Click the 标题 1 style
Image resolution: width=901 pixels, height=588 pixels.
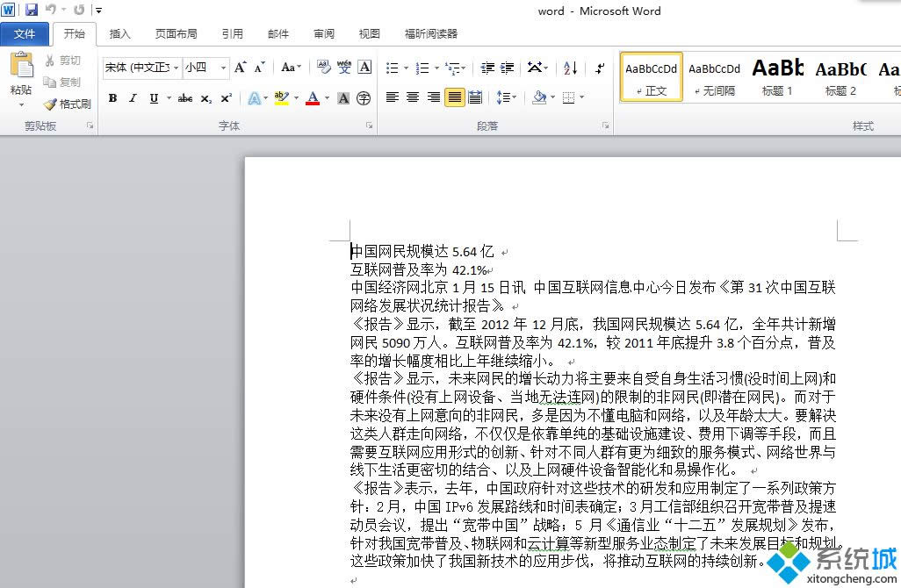(x=776, y=76)
